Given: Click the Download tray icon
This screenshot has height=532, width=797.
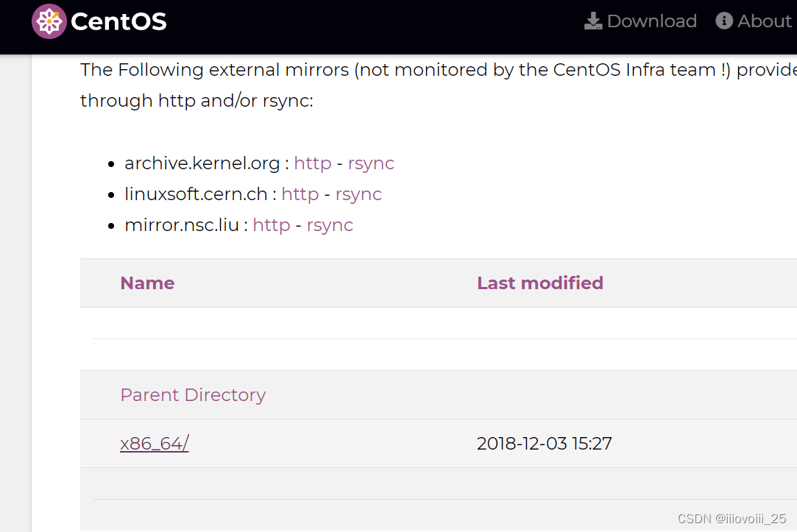Looking at the screenshot, I should point(592,21).
